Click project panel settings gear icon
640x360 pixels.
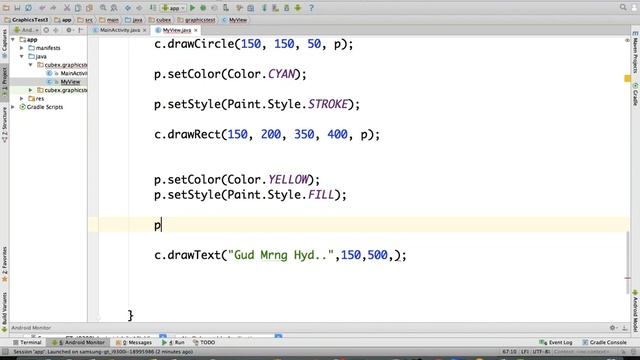69,30
